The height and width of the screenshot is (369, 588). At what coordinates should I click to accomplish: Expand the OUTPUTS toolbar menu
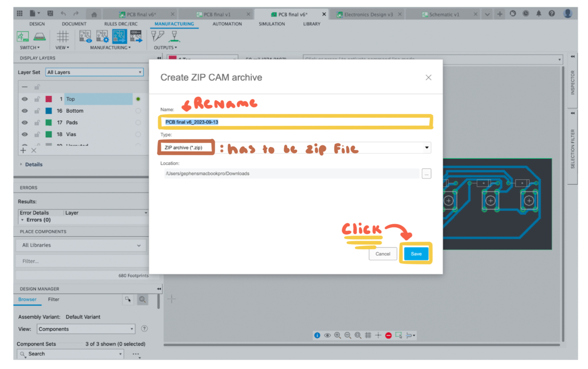click(x=165, y=48)
